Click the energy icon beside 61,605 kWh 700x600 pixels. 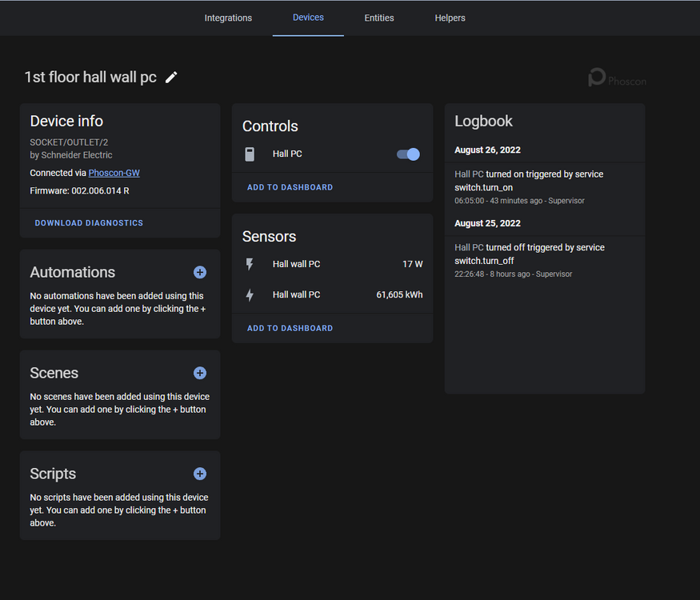coord(250,295)
